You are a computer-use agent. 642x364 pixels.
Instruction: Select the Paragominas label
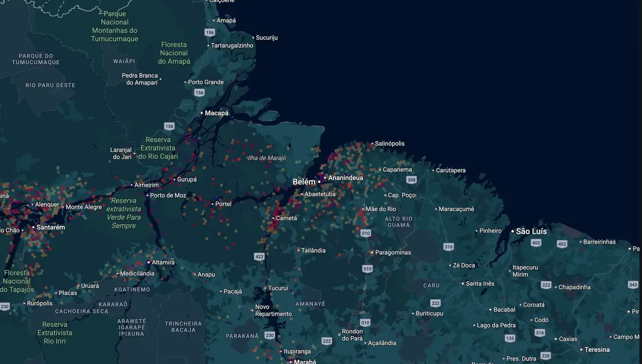coord(393,253)
